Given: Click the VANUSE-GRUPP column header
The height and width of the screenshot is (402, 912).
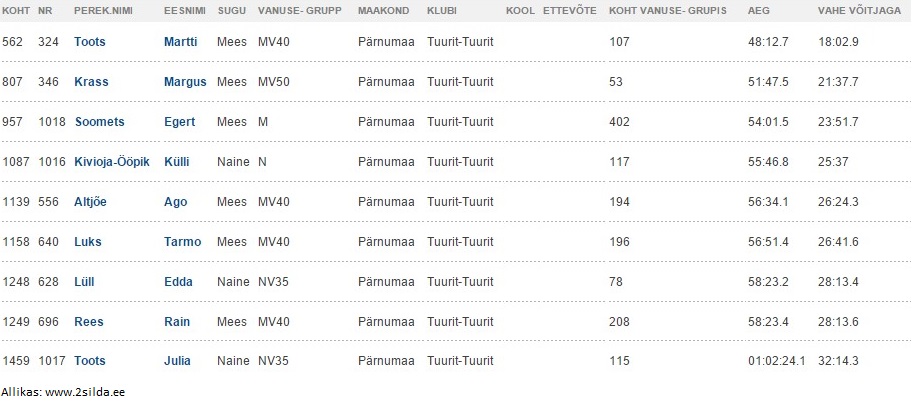Looking at the screenshot, I should (x=300, y=10).
